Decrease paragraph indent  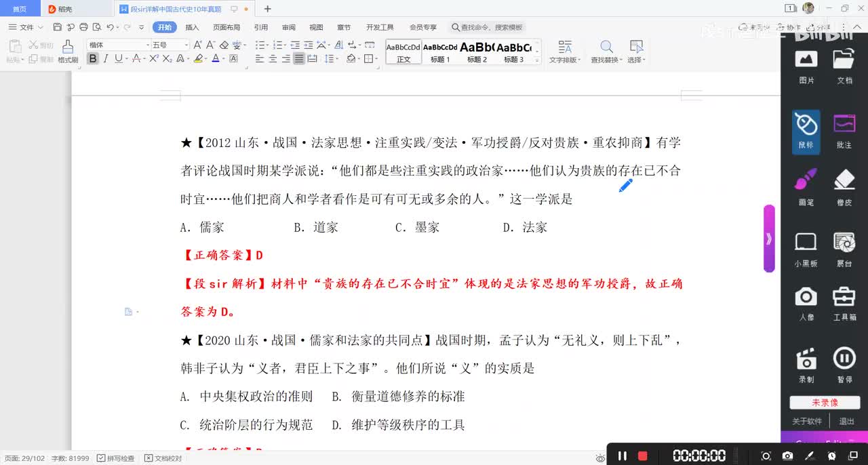[x=295, y=45]
